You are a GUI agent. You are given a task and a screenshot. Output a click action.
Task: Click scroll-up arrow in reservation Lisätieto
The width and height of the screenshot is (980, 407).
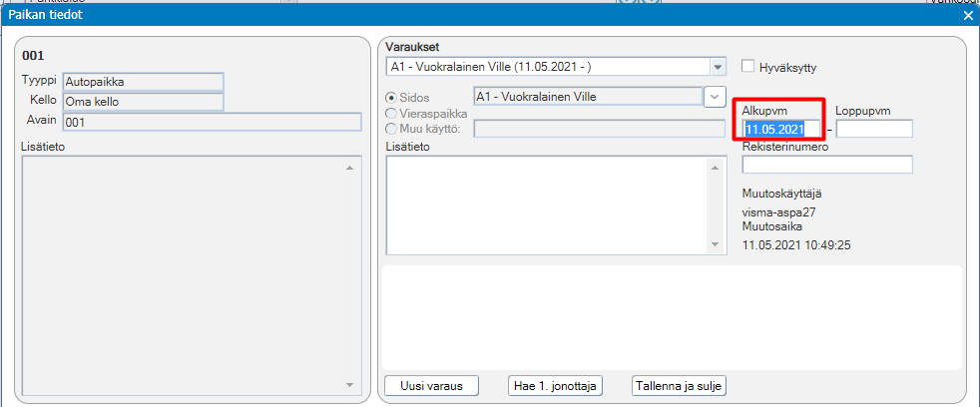[x=716, y=167]
